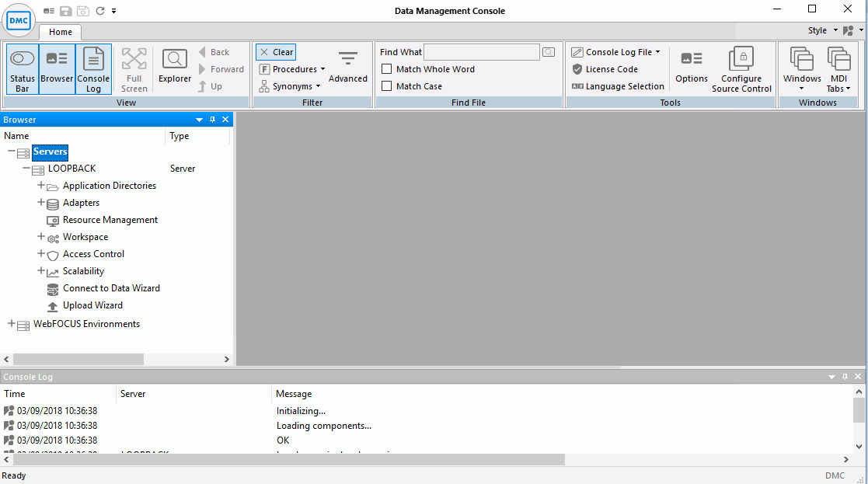Open the Options dialog
The image size is (868, 484).
(692, 66)
